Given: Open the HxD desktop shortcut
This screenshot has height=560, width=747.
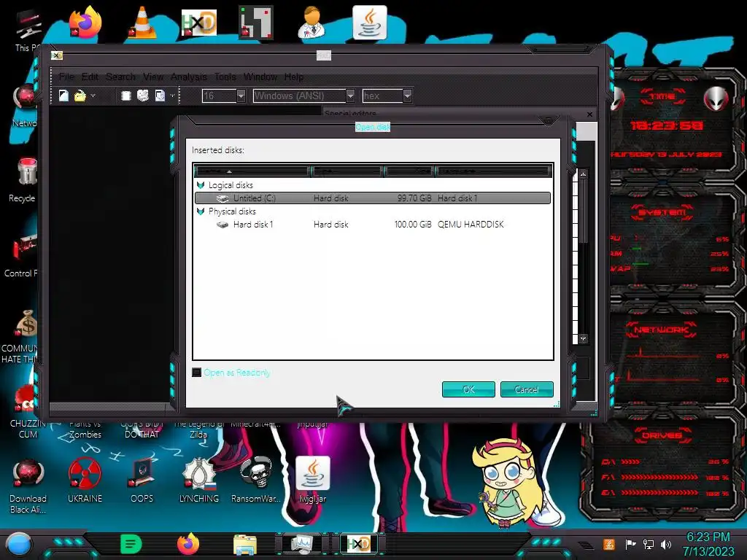Looking at the screenshot, I should click(199, 22).
